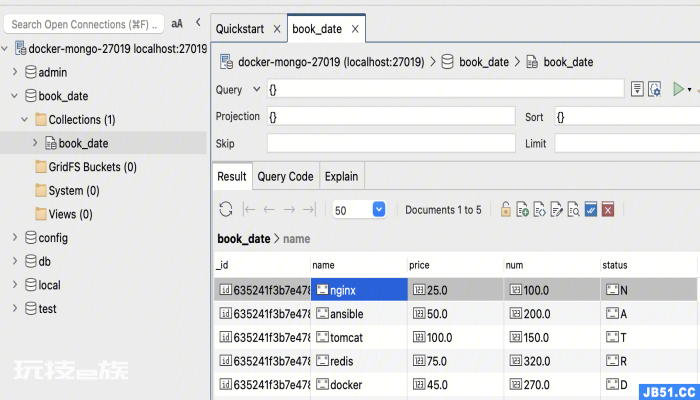
Task: Click the num cell 270.0
Action: click(x=552, y=384)
